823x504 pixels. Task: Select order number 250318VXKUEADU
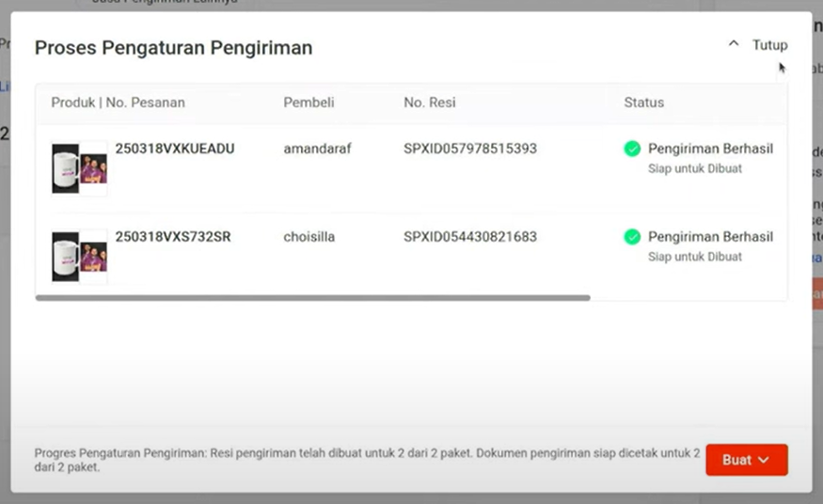175,149
